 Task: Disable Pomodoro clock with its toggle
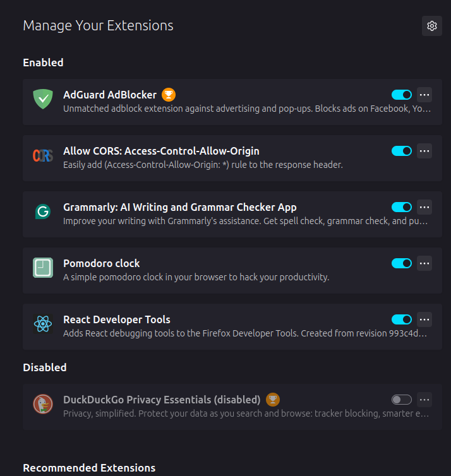click(x=402, y=263)
